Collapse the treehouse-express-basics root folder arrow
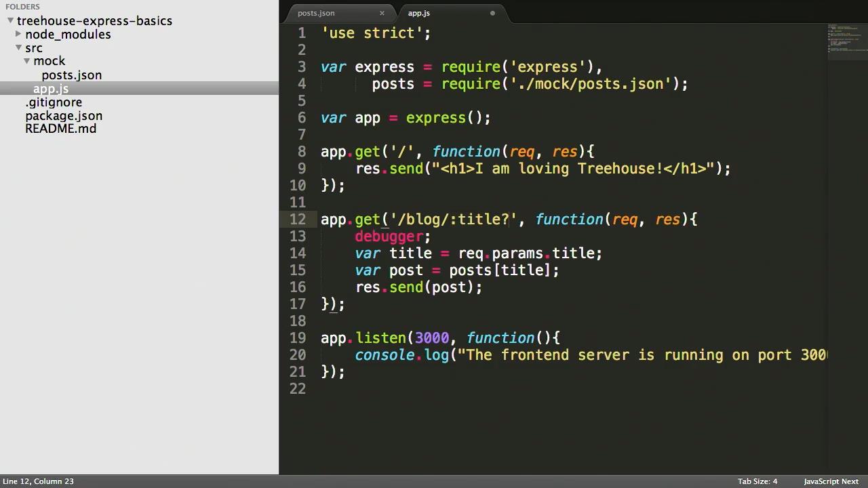868x488 pixels. [11, 20]
